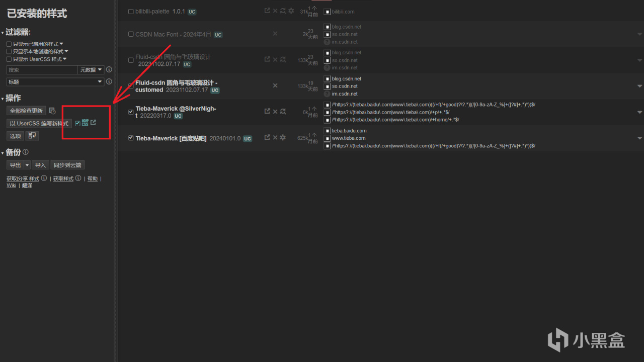
Task: Click the 同步到云端 button
Action: (67, 165)
